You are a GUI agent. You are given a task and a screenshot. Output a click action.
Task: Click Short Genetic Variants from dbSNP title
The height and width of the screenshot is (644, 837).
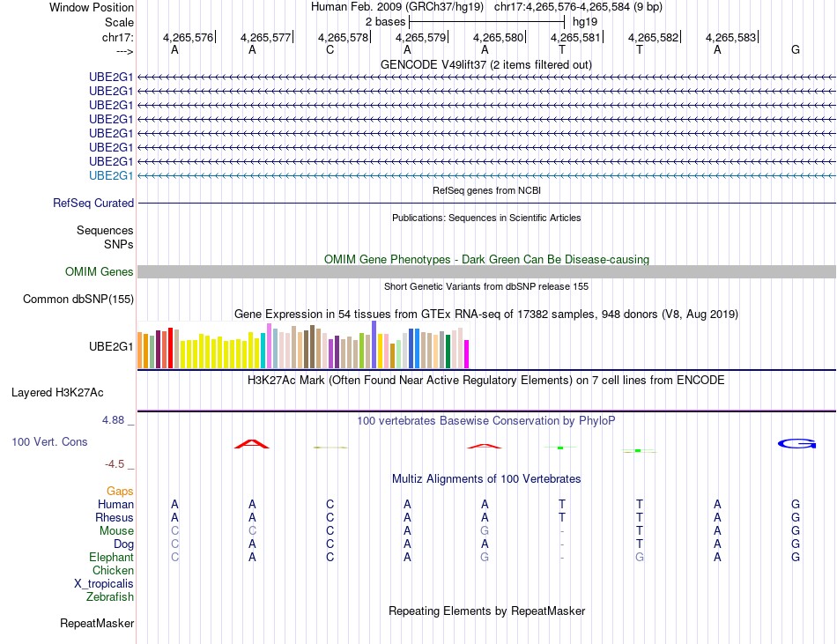click(x=486, y=286)
